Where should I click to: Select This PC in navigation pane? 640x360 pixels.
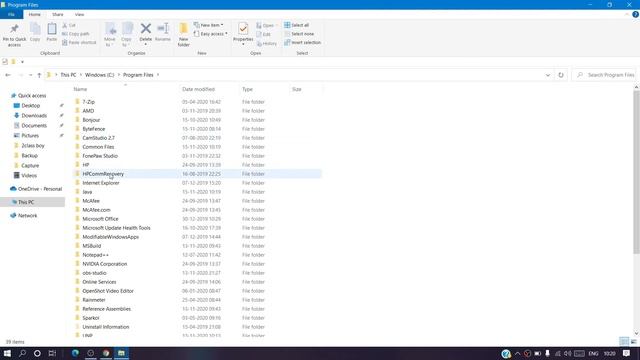click(26, 202)
